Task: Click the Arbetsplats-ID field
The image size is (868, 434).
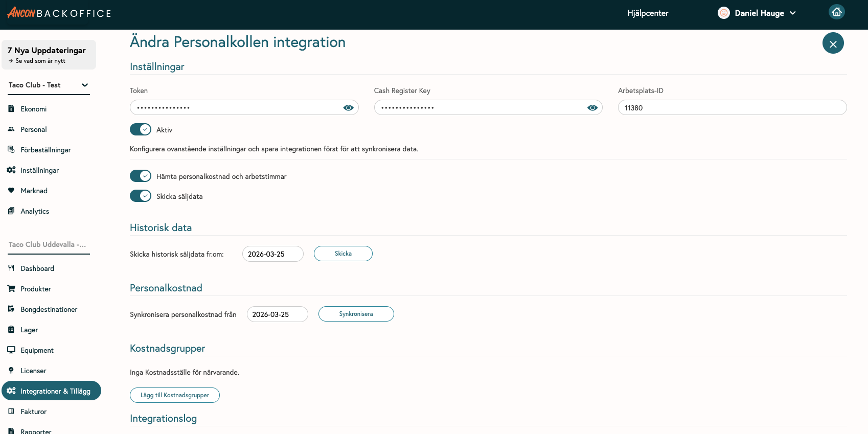Action: coord(733,107)
